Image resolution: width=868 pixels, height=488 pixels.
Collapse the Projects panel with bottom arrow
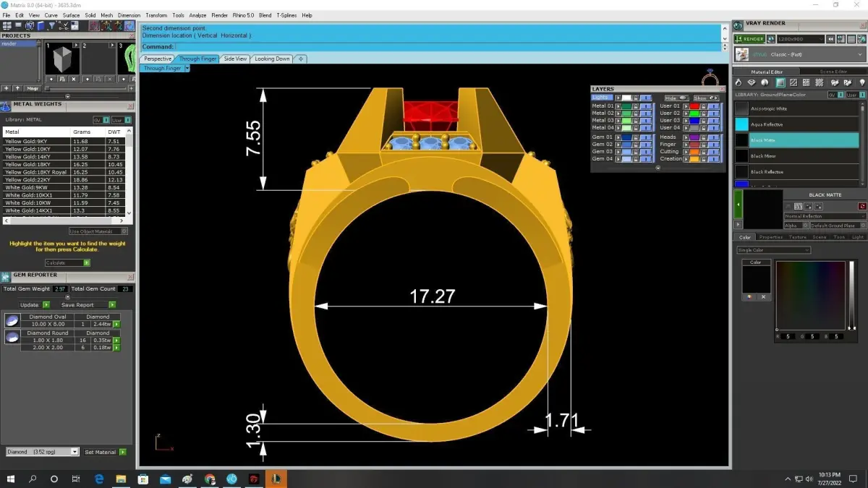click(x=68, y=96)
